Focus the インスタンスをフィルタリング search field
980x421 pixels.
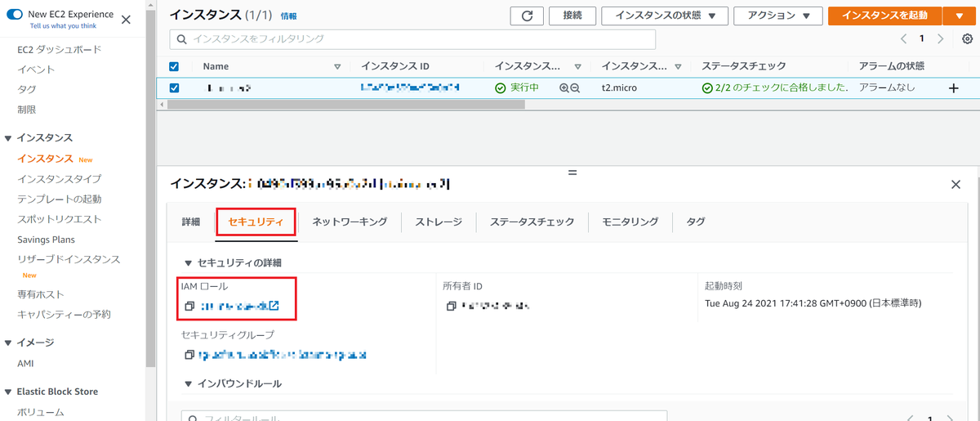click(x=412, y=38)
